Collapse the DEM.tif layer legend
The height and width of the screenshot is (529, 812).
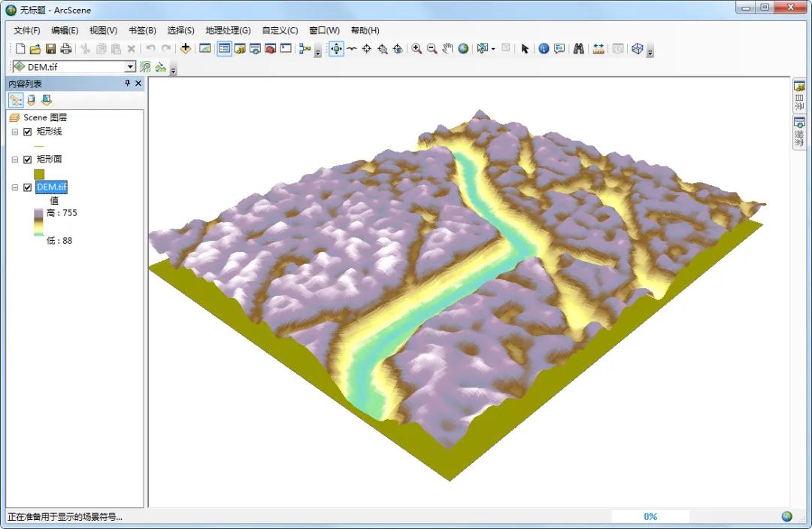[x=15, y=187]
